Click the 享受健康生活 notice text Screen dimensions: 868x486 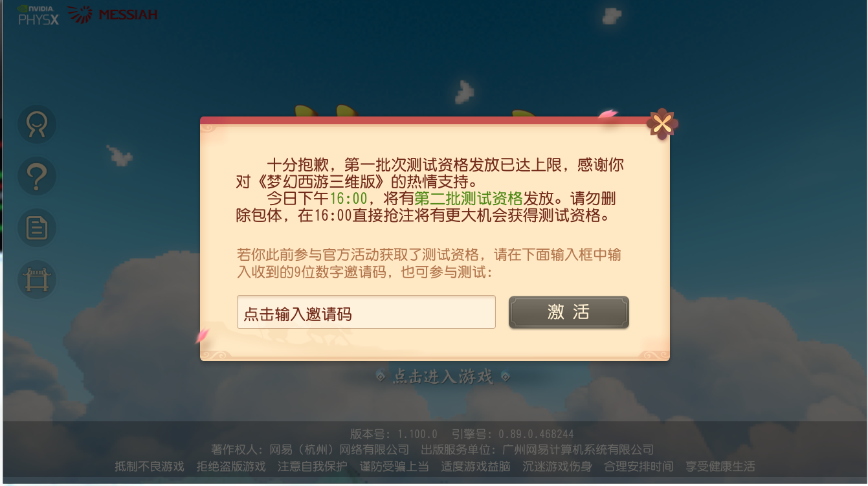(720, 466)
